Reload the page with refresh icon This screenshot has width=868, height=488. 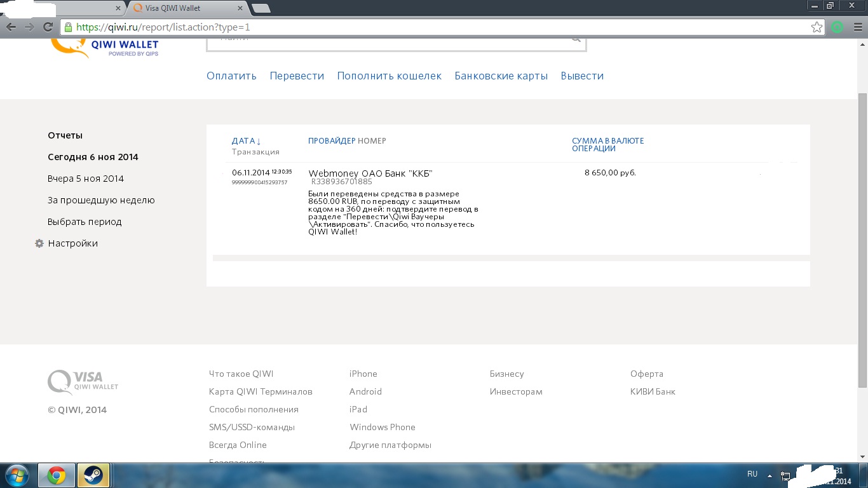click(48, 27)
